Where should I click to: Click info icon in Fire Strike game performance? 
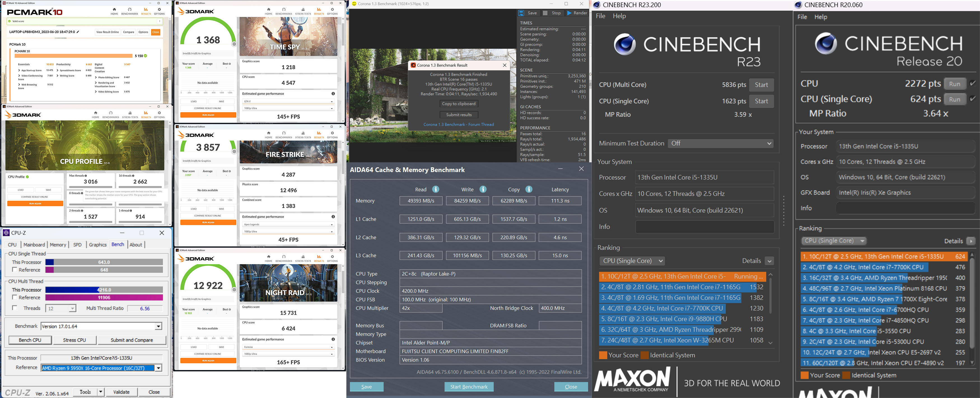pyautogui.click(x=333, y=217)
